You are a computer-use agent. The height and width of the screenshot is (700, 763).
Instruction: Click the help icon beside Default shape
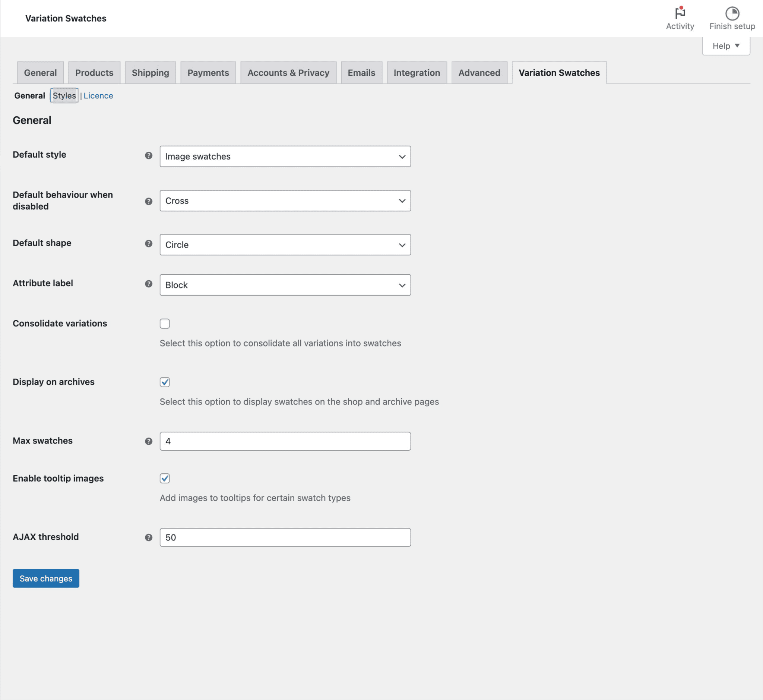(148, 244)
